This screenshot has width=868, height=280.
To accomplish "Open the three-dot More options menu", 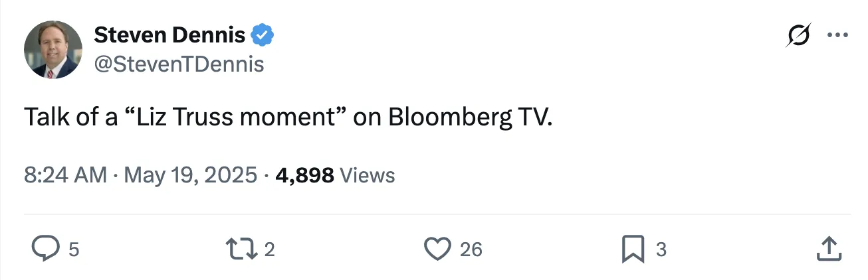I will [x=837, y=35].
